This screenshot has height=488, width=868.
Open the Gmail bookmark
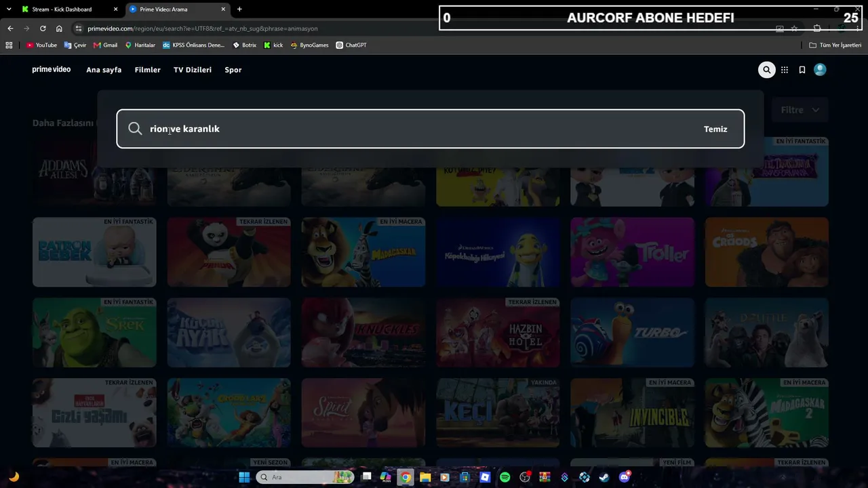(105, 45)
